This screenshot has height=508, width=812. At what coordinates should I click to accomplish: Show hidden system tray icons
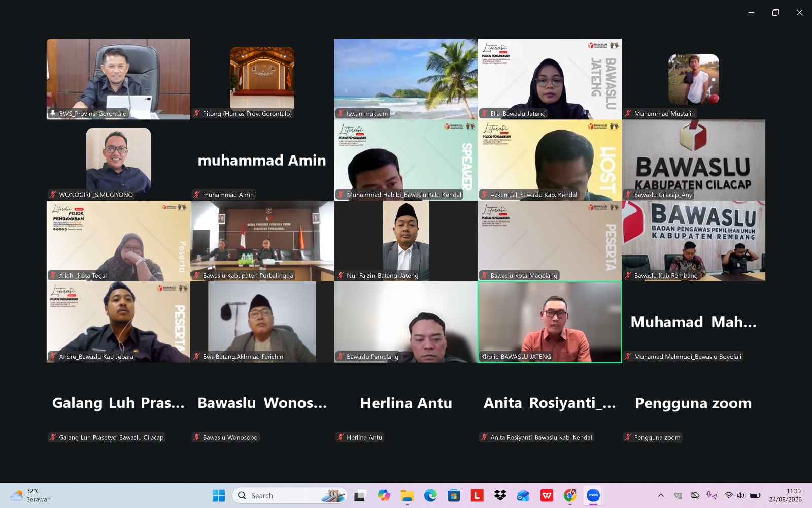click(x=661, y=495)
